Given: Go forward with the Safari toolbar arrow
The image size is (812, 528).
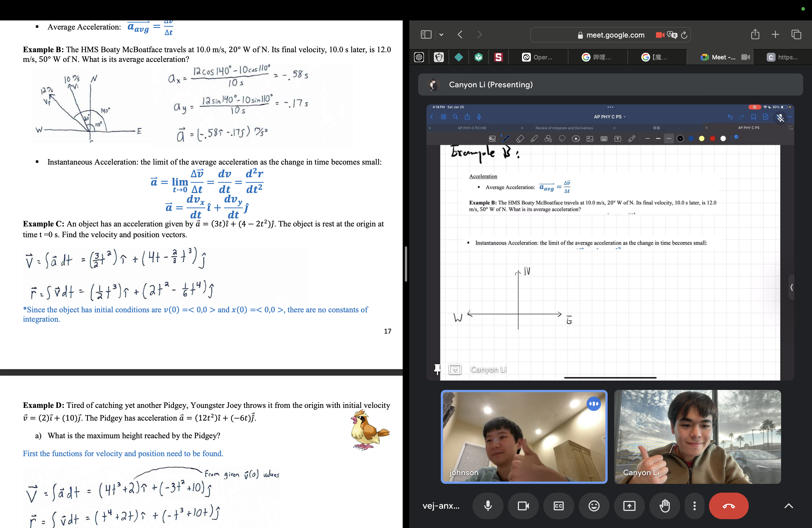Looking at the screenshot, I should [479, 35].
